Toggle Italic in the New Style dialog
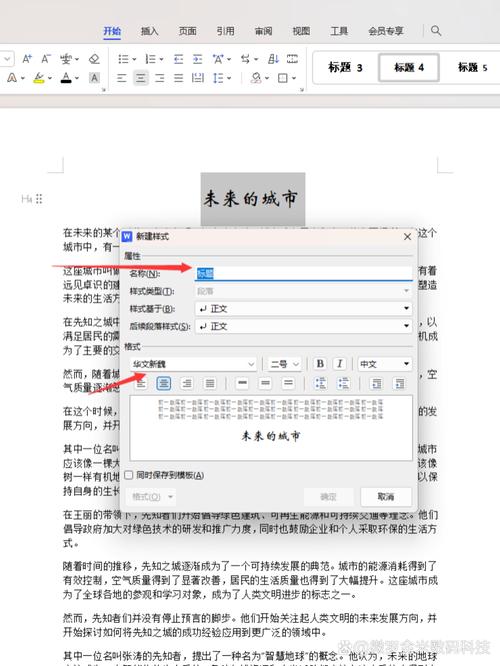 pos(339,364)
